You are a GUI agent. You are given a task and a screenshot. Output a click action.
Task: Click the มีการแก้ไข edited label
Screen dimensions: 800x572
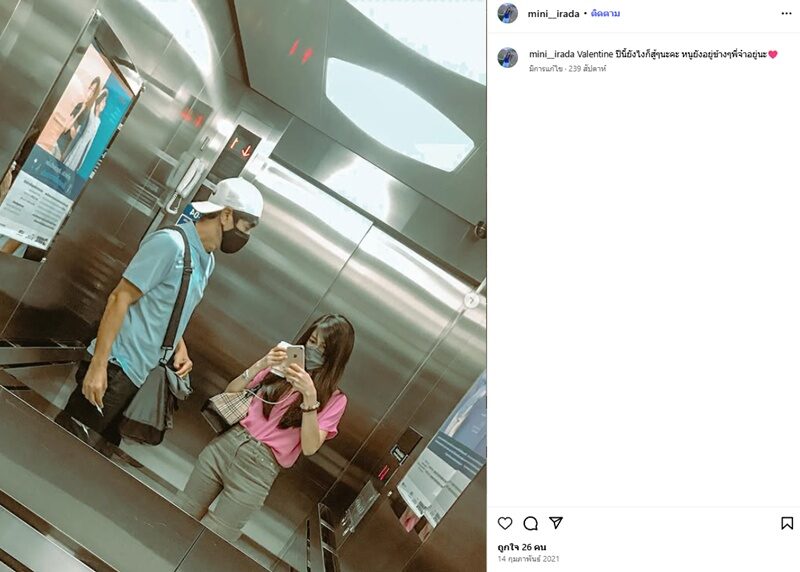click(x=545, y=68)
